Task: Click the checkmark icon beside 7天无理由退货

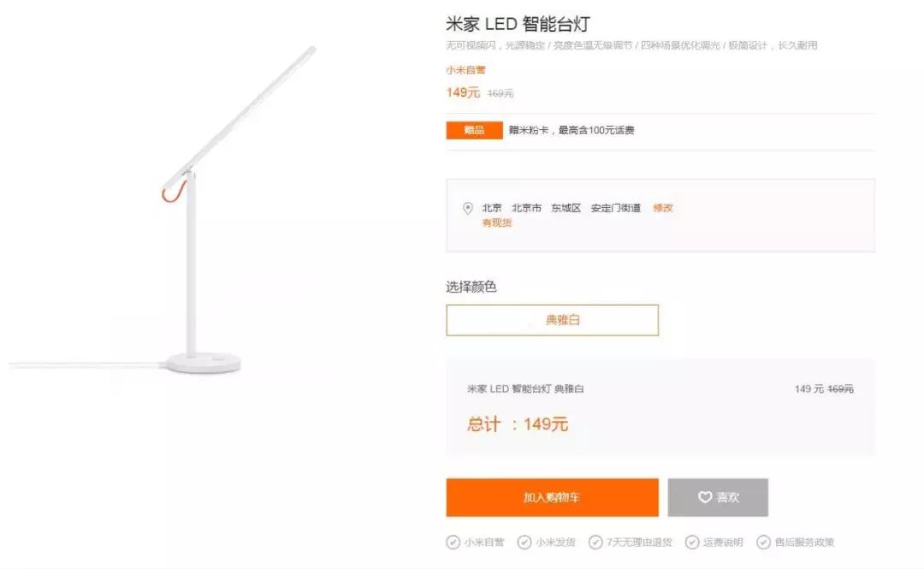Action: [593, 542]
